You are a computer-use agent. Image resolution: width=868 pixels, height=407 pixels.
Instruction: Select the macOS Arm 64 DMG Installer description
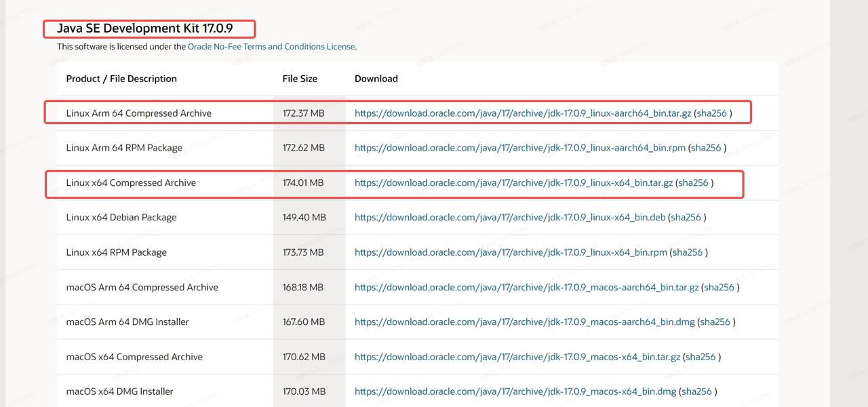coord(127,322)
